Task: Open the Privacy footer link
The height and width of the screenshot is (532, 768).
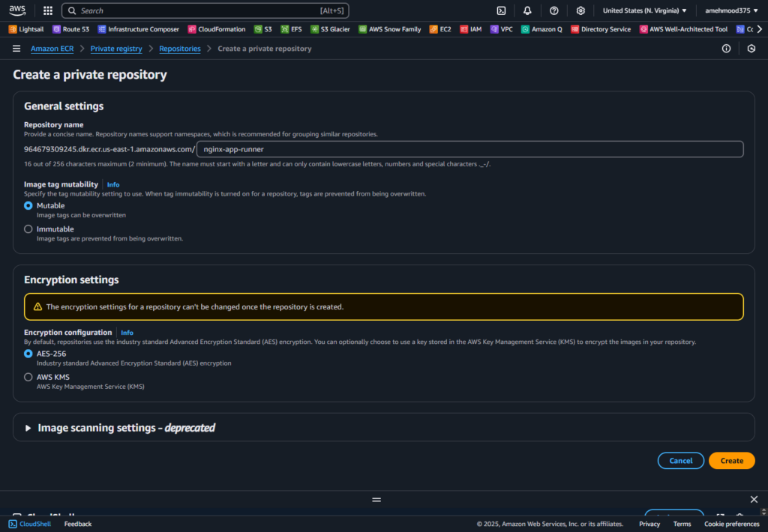Action: 649,524
